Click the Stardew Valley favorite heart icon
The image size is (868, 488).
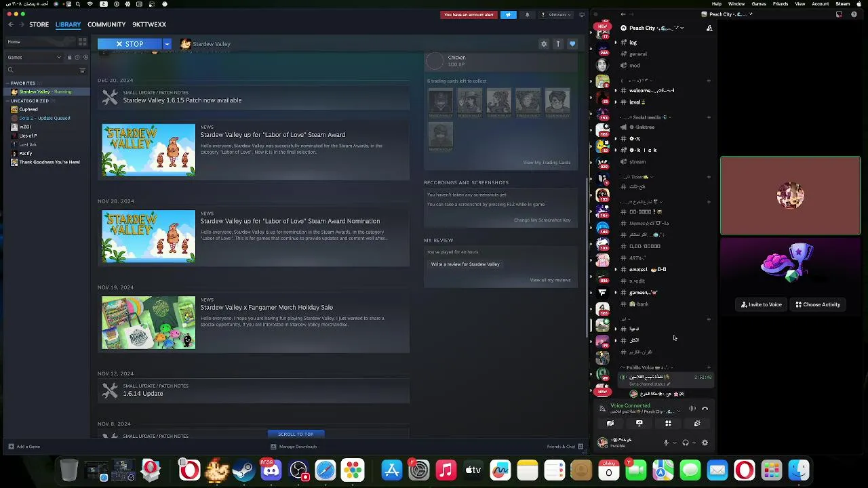coord(572,44)
